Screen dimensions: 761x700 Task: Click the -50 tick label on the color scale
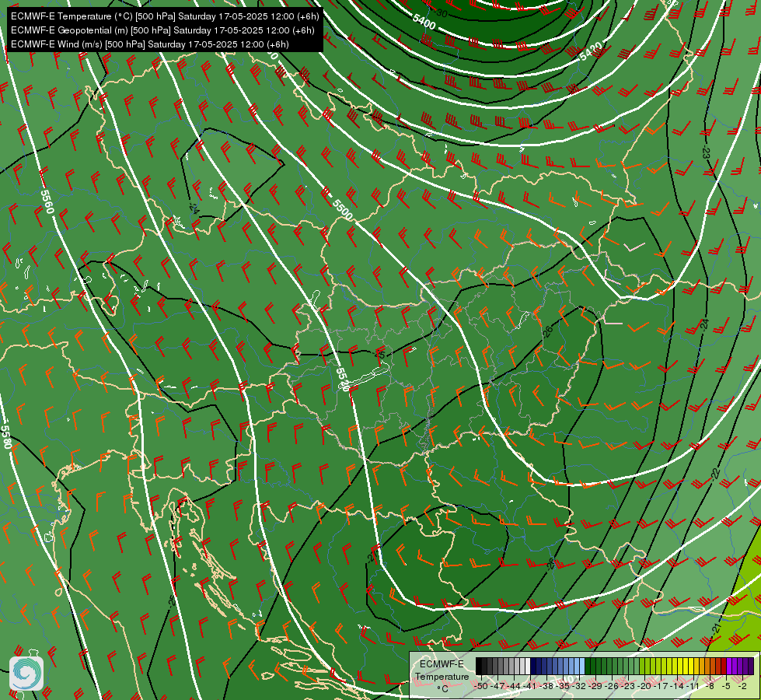(481, 686)
